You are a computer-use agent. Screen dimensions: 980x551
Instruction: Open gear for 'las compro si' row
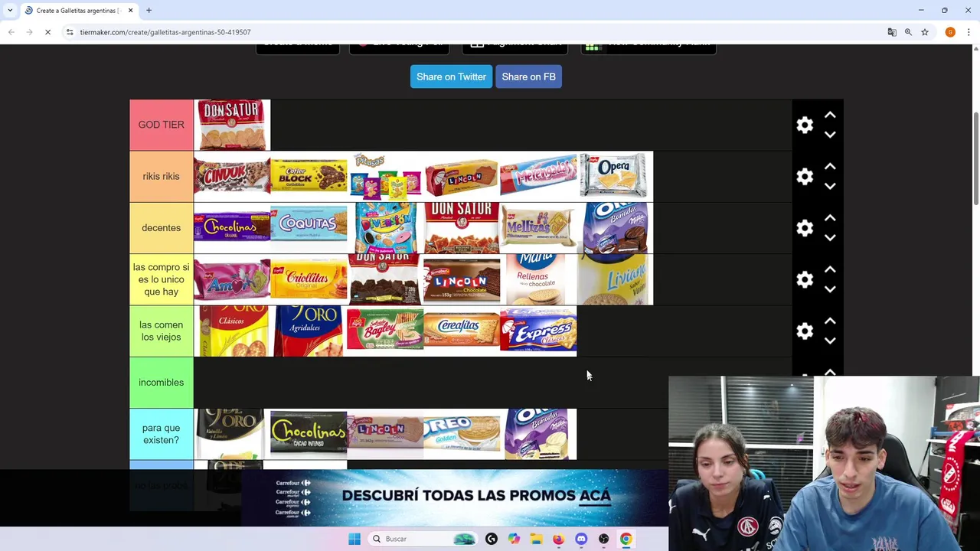(x=805, y=280)
